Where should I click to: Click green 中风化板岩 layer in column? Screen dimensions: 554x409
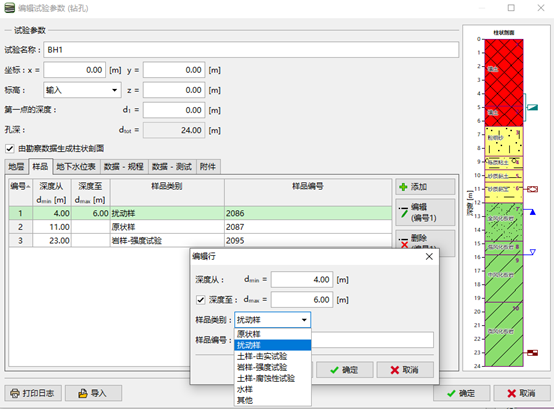tap(504, 278)
